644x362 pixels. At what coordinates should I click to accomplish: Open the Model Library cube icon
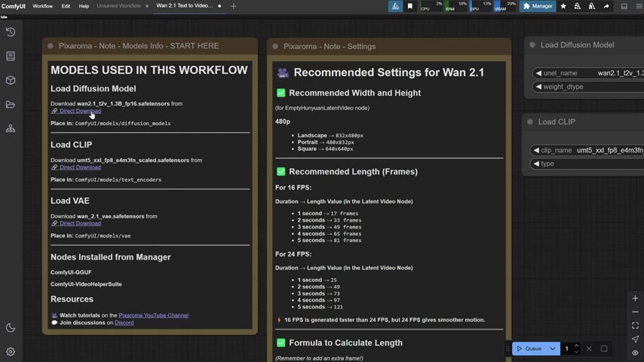click(x=11, y=80)
